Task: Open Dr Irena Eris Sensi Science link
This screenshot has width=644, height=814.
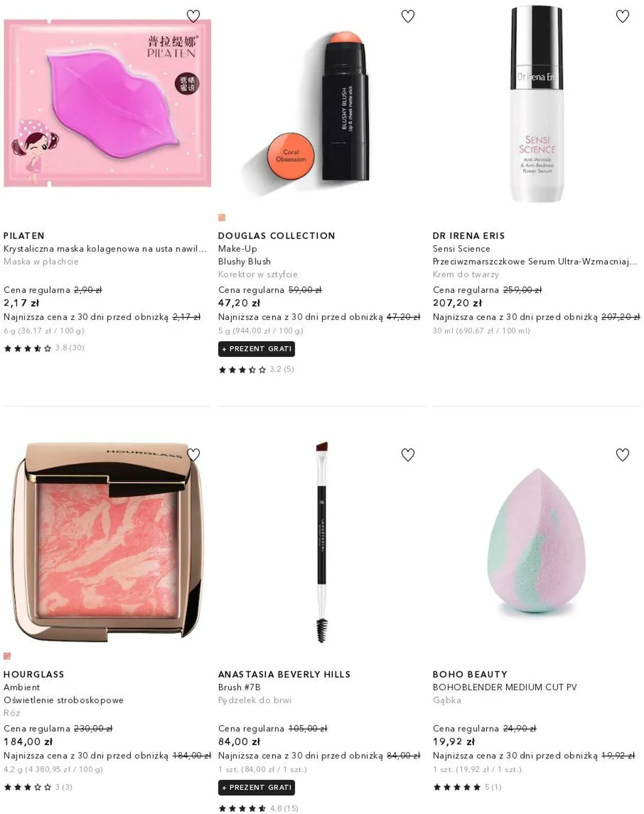Action: (x=461, y=248)
